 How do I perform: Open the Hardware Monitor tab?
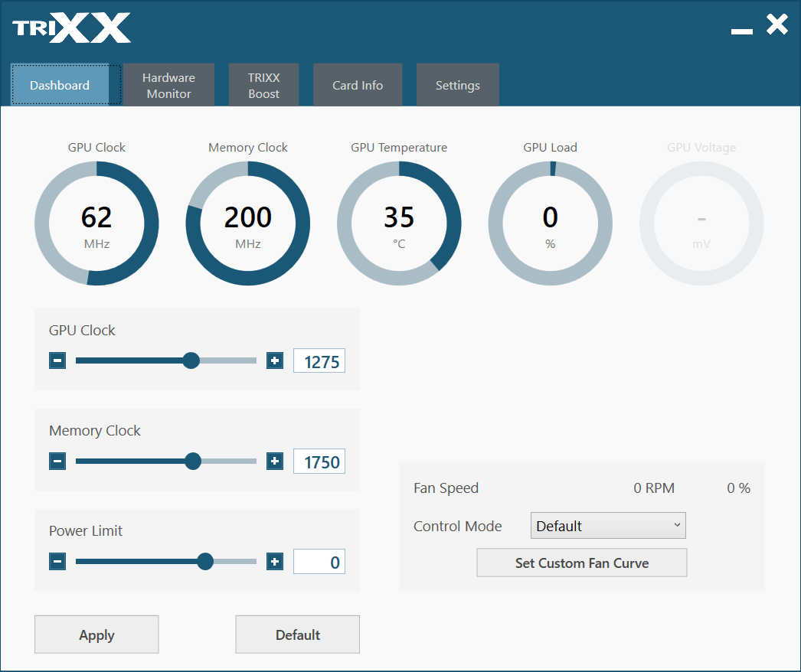[x=168, y=85]
